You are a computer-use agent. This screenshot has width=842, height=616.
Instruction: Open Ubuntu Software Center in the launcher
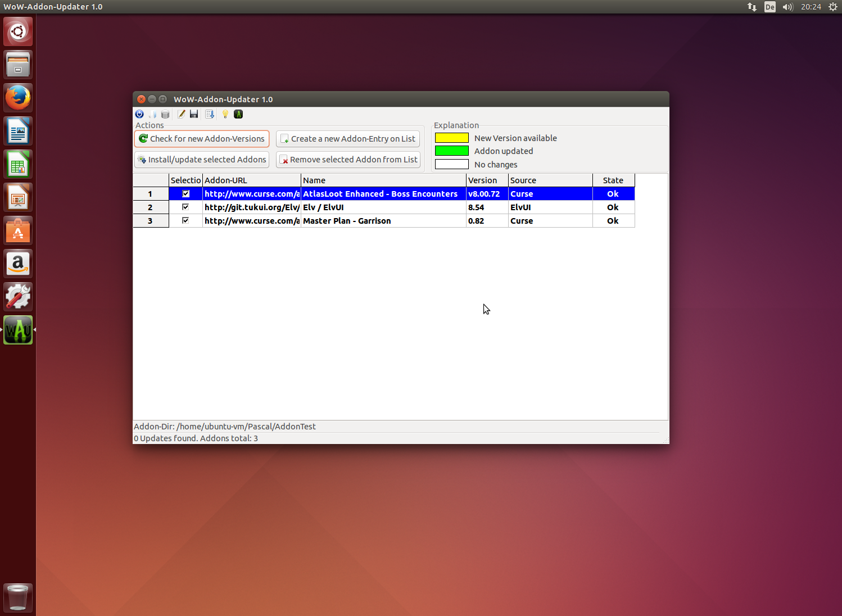coord(18,230)
